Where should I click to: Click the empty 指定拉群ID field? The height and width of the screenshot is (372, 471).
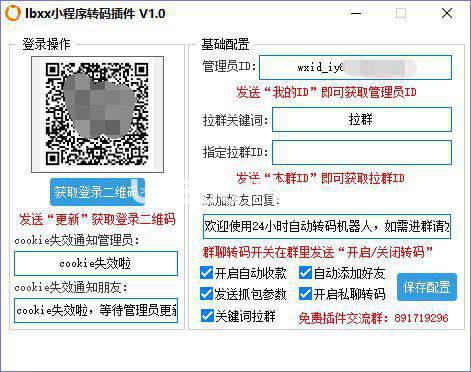pos(362,152)
